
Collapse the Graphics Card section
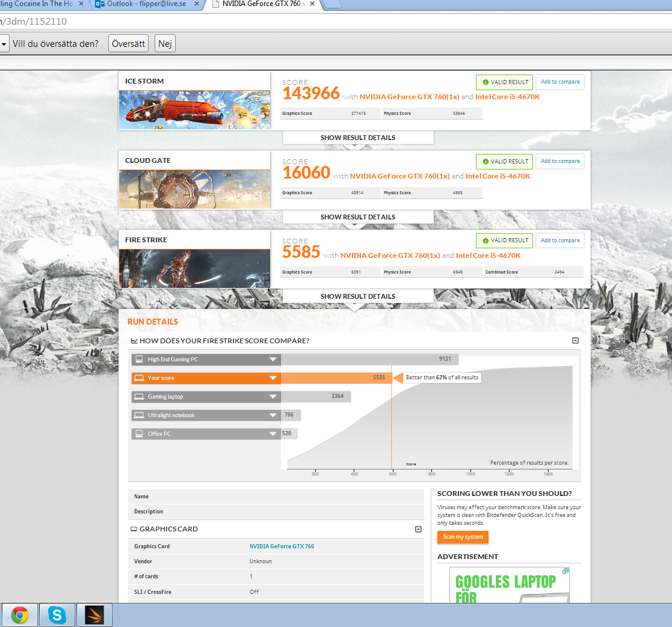coord(418,530)
